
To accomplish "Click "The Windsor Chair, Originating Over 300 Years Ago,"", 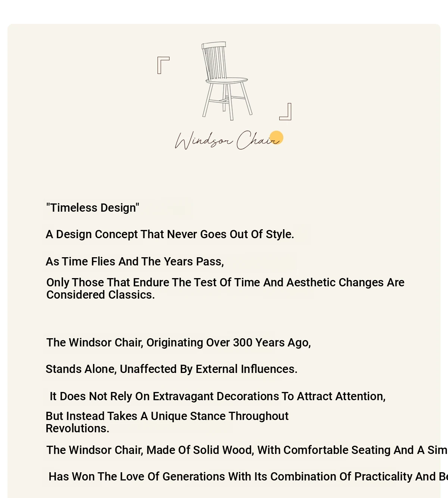I will coord(178,342).
